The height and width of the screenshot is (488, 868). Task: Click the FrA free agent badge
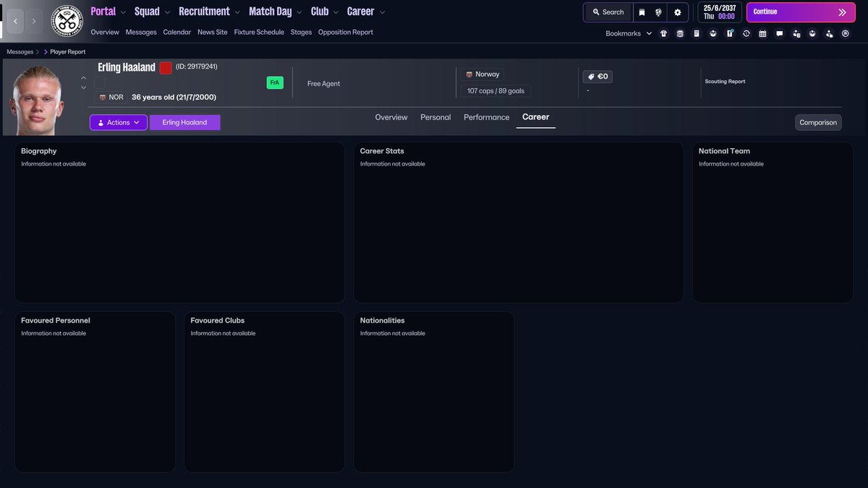pyautogui.click(x=275, y=82)
